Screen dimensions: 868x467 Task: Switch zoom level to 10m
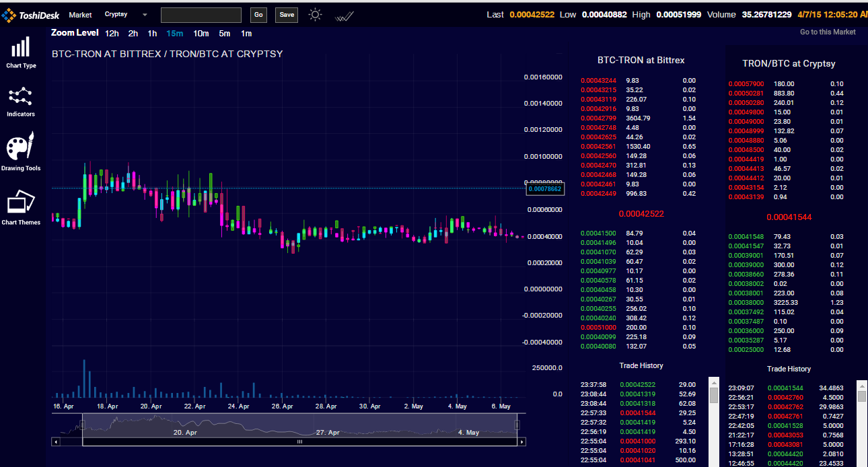tap(201, 34)
